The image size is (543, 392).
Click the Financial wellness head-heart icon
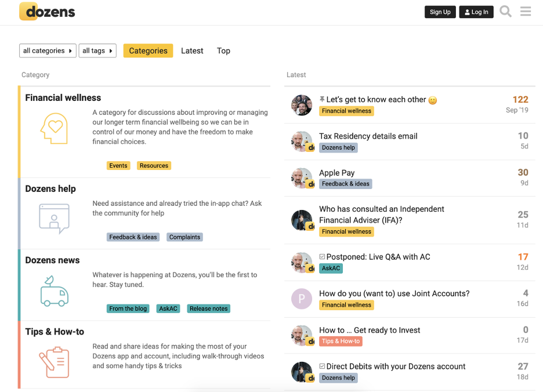tap(54, 129)
